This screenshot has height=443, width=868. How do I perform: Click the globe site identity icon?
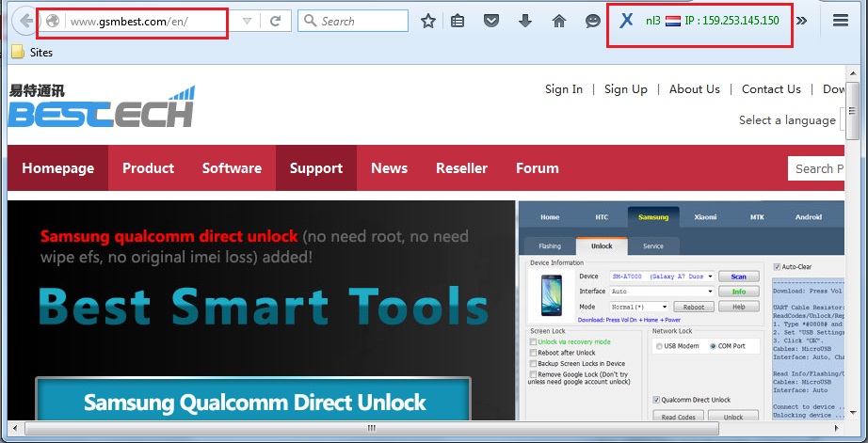(53, 21)
